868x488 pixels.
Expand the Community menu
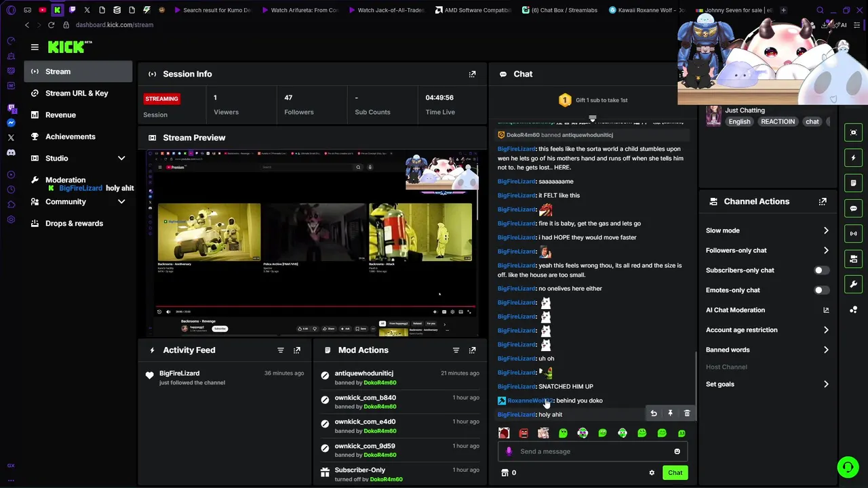point(121,202)
